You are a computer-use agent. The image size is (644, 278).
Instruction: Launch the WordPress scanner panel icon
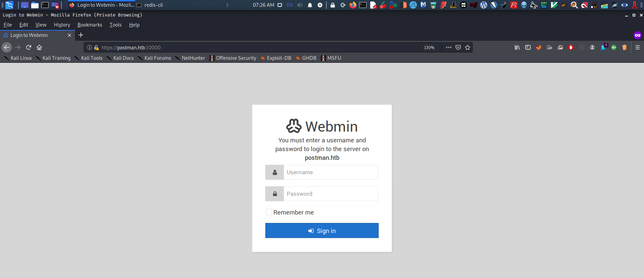pos(484,5)
